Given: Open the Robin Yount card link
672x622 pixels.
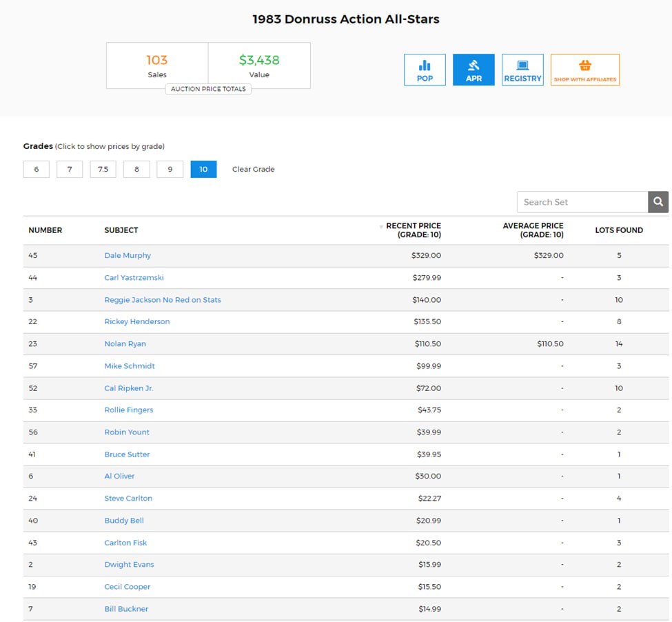Looking at the screenshot, I should click(x=127, y=432).
